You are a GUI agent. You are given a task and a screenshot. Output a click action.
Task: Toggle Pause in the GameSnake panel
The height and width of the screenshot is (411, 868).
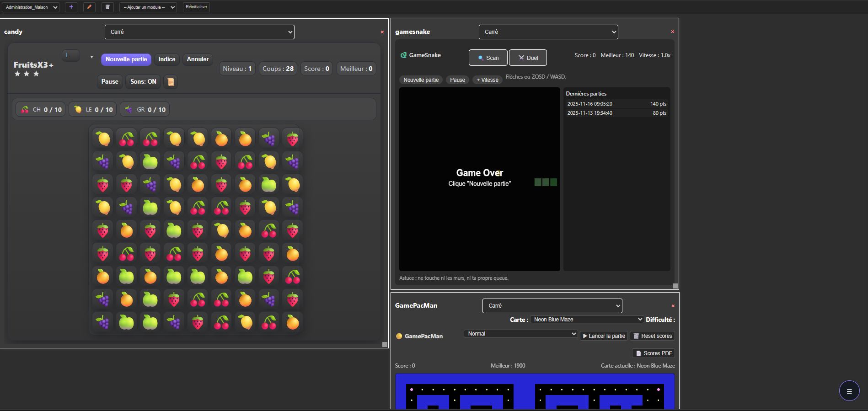(x=457, y=80)
